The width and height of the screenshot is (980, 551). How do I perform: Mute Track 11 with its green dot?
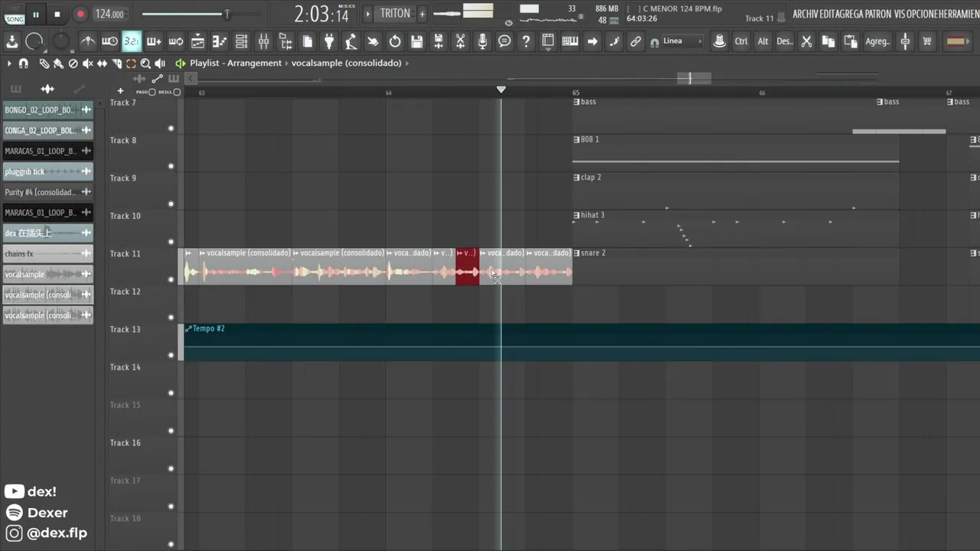pyautogui.click(x=171, y=279)
